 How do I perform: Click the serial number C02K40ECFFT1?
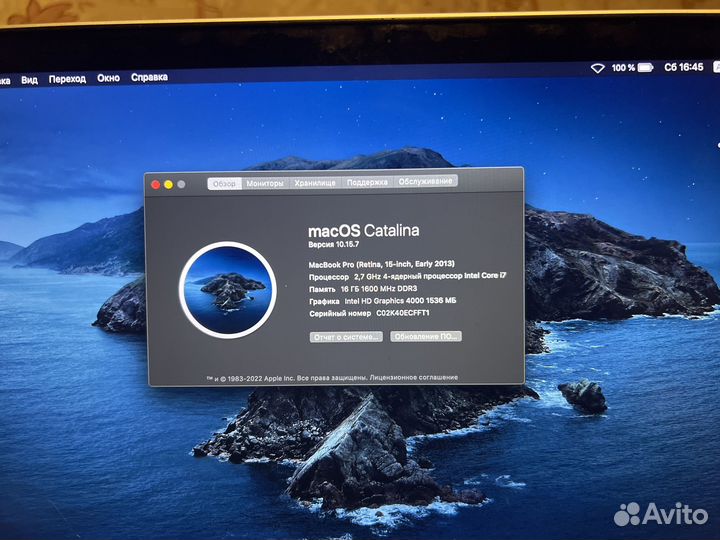click(x=403, y=313)
